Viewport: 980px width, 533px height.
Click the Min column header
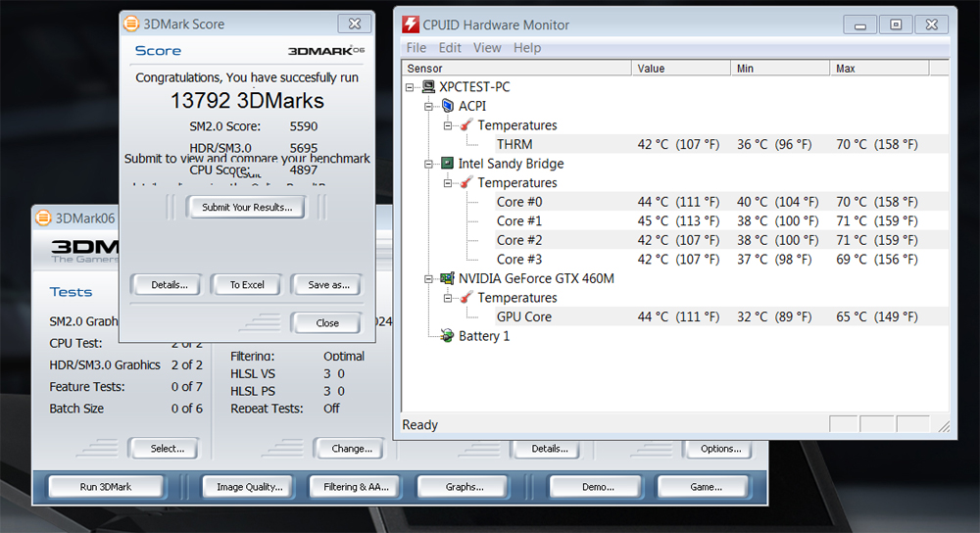(780, 69)
